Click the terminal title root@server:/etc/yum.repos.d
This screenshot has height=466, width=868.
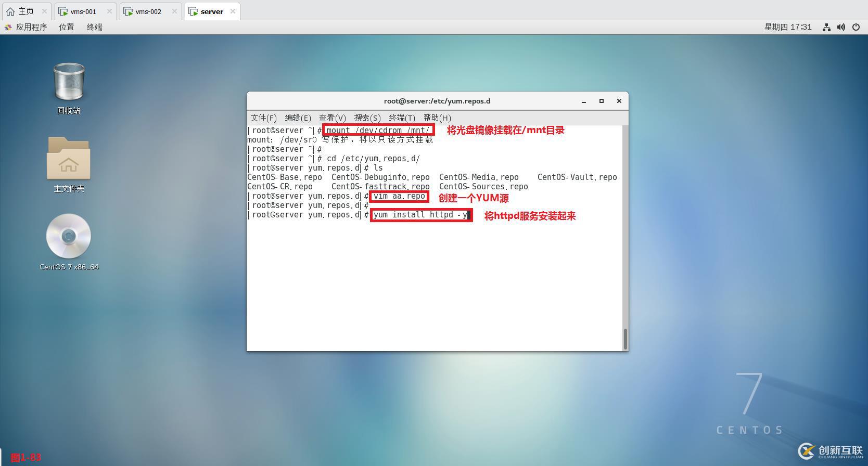pyautogui.click(x=437, y=101)
